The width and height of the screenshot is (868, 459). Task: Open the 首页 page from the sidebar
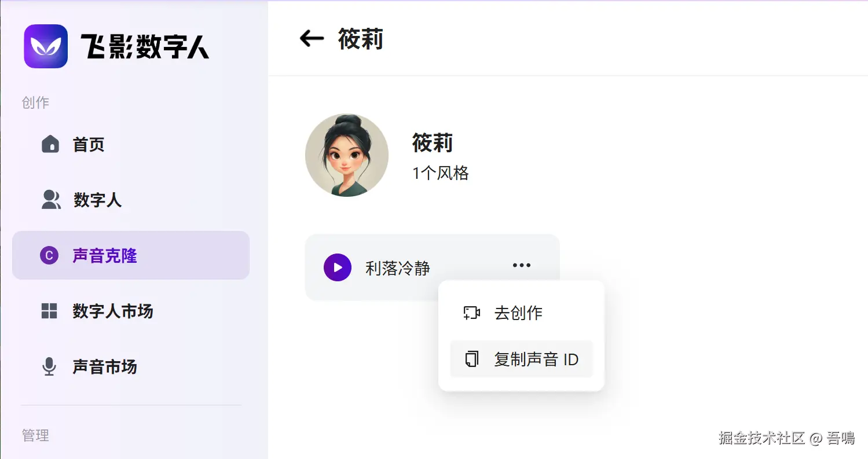89,144
